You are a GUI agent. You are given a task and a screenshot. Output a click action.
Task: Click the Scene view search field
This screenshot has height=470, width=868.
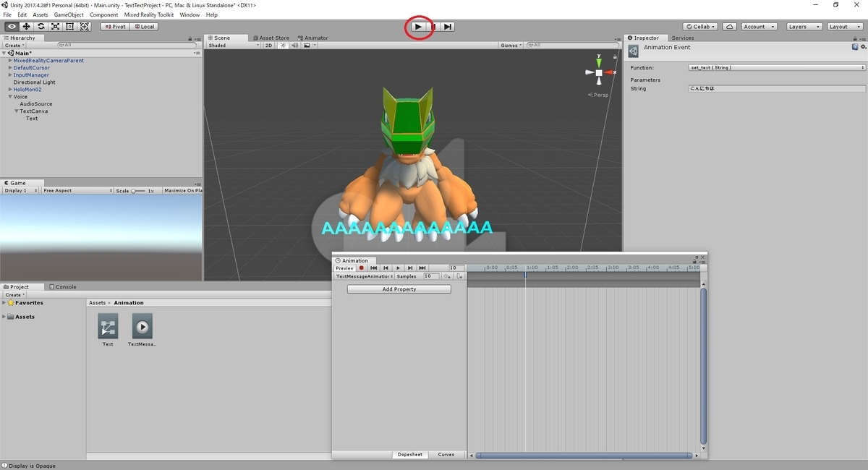point(574,46)
